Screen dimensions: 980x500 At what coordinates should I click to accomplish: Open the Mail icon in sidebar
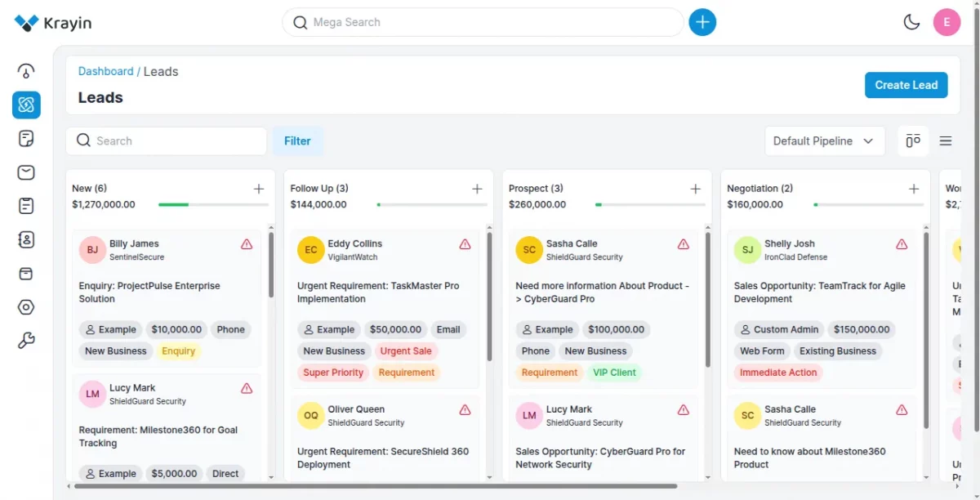pos(26,172)
